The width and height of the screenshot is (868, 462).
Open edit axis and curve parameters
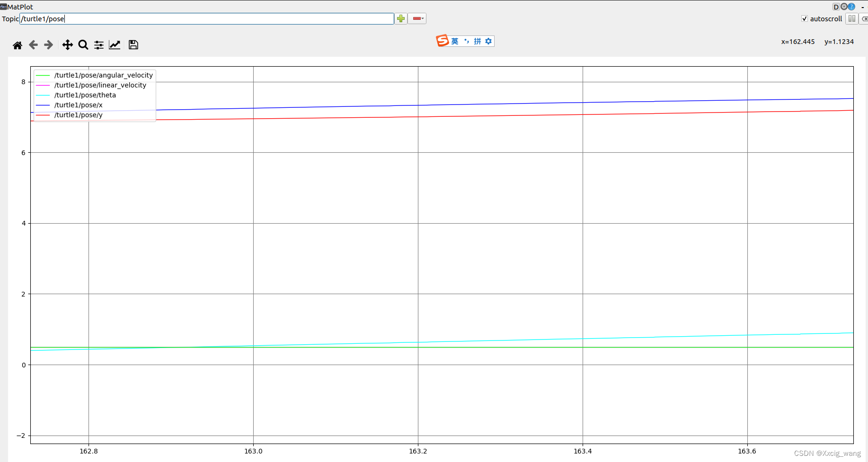(x=115, y=45)
